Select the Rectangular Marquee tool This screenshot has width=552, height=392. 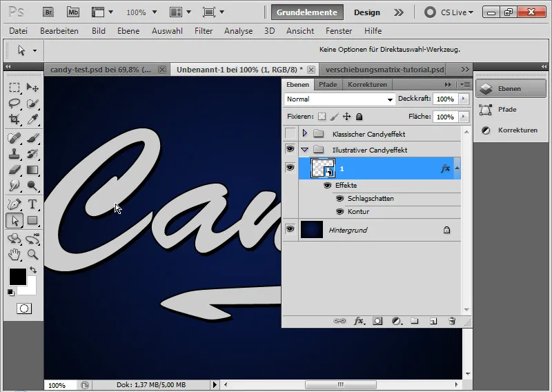pos(14,88)
